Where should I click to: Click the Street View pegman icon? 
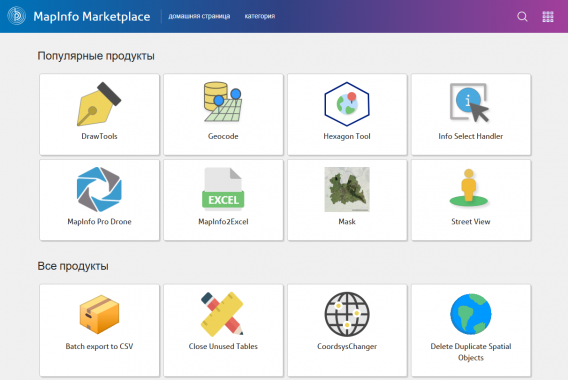tap(469, 188)
